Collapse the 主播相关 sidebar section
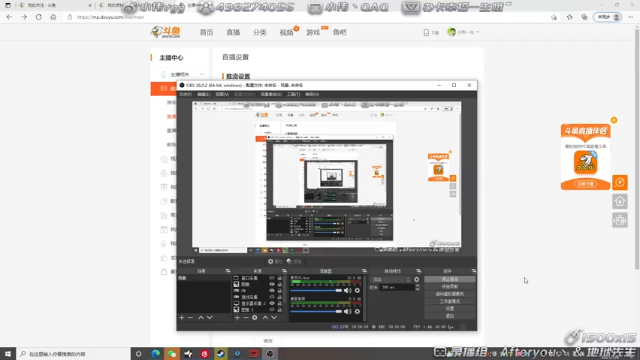Image resolution: width=640 pixels, height=360 pixels. point(202,74)
